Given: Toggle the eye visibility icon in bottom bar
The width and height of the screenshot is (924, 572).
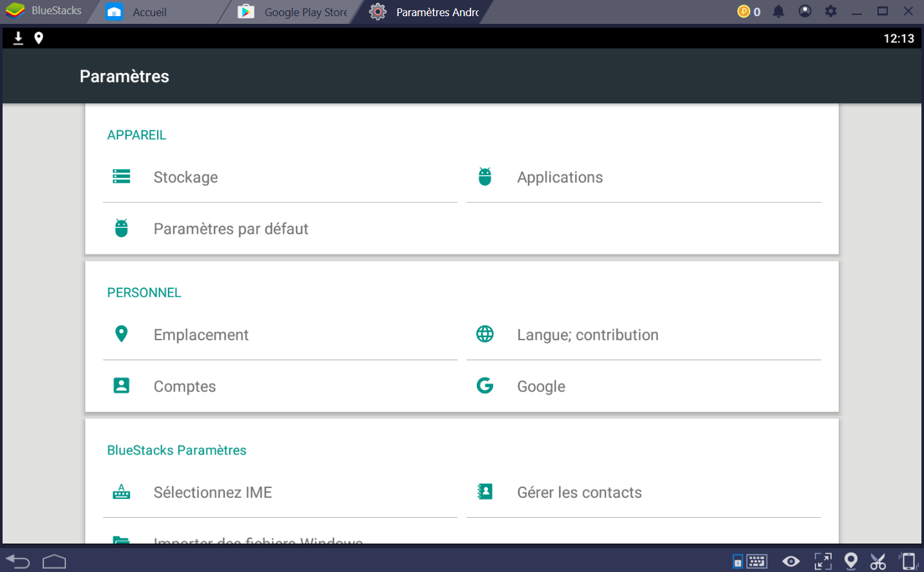Looking at the screenshot, I should coord(791,561).
